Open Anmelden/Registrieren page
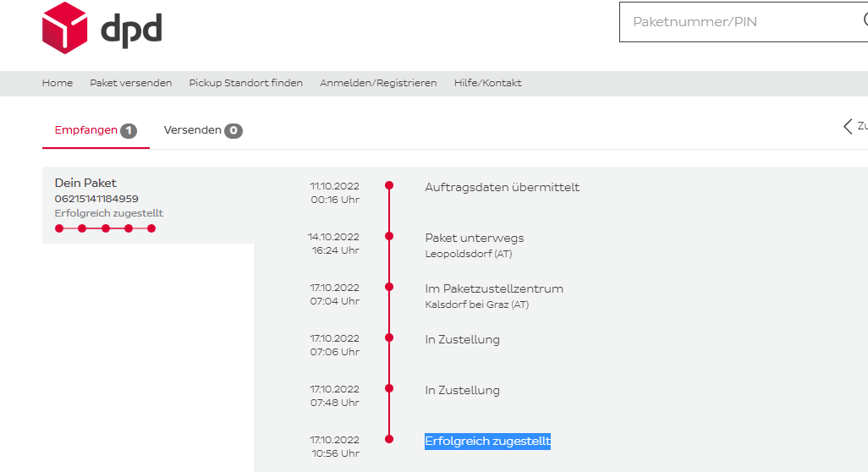This screenshot has height=472, width=868. click(378, 83)
